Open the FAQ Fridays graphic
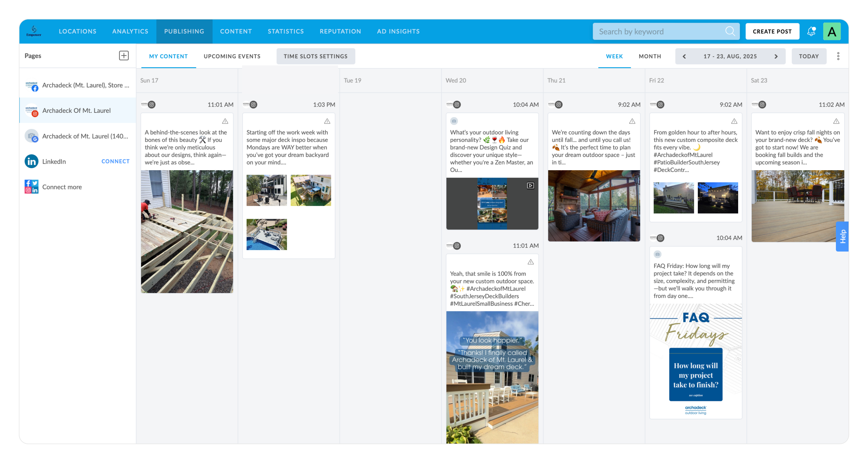 point(695,361)
